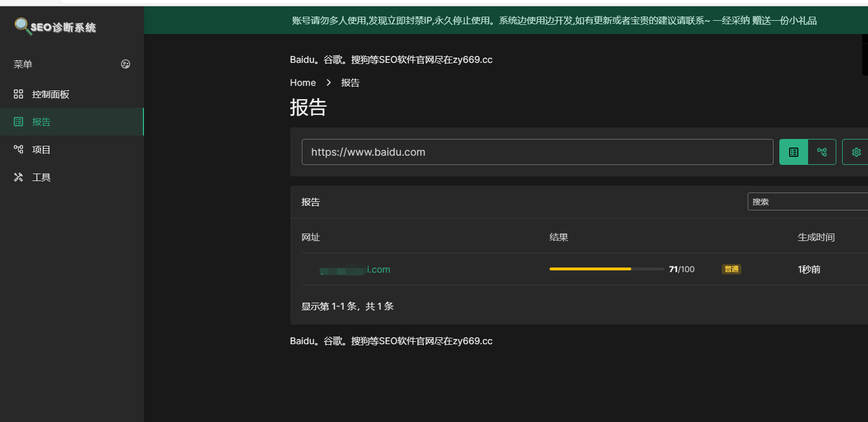The image size is (868, 422).
Task: Sort by the 生成时间 column header
Action: (x=816, y=237)
